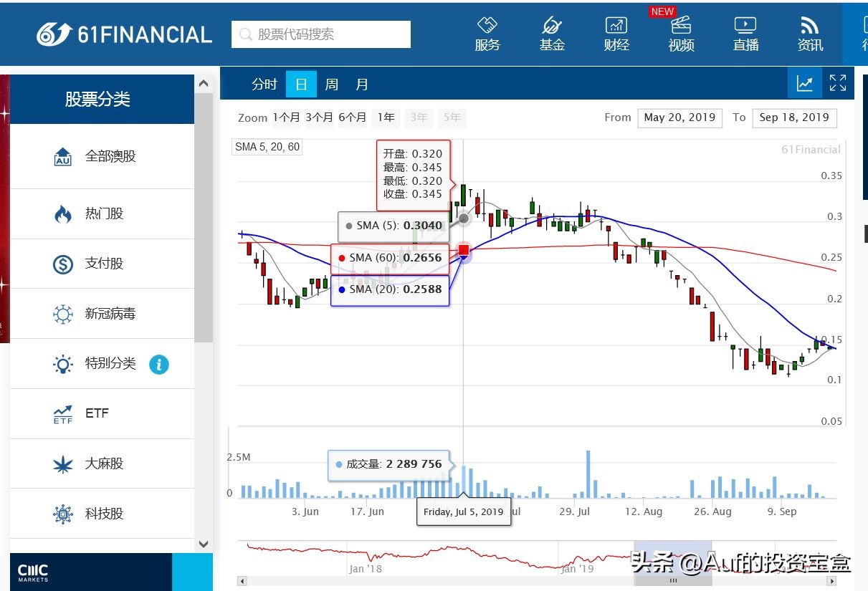
Task: Edit the To date Sep 18, 2019
Action: [794, 117]
